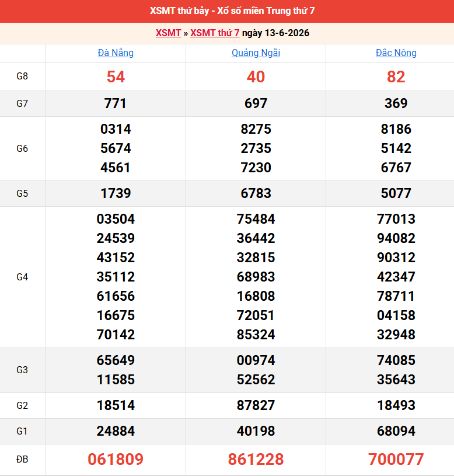
Task: Open the XSMT thứ 7 link
Action: click(x=215, y=33)
